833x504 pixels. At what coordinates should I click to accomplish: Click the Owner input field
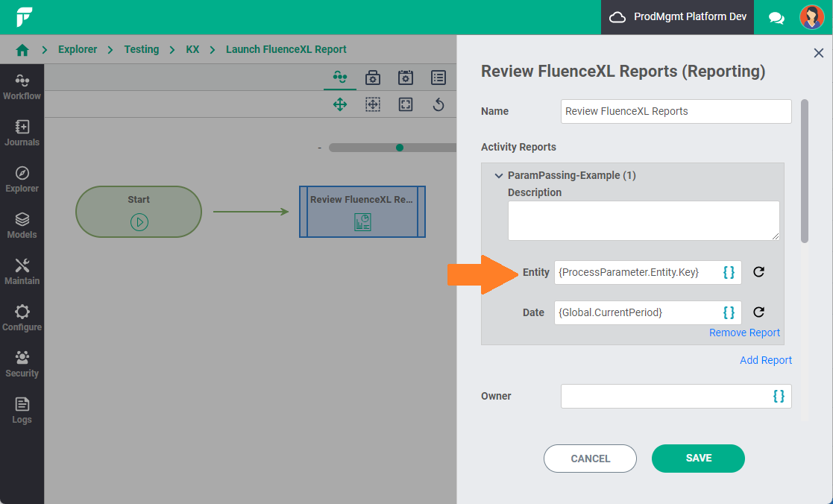676,396
